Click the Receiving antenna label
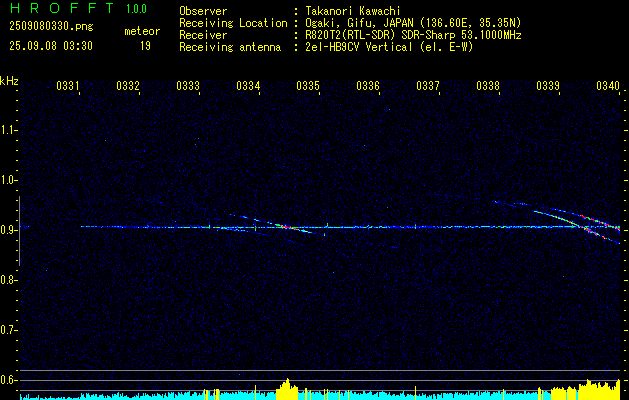This screenshot has width=629, height=400. [230, 47]
